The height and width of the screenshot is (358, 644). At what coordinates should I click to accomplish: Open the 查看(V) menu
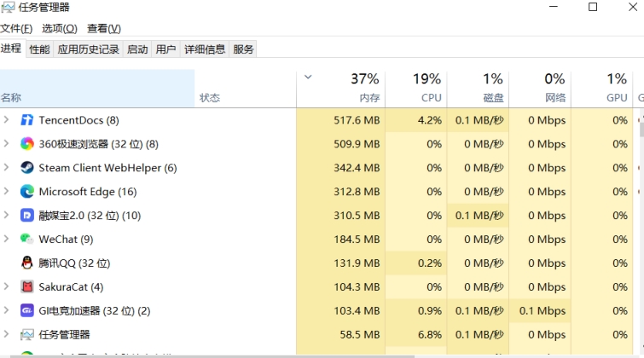tap(104, 28)
